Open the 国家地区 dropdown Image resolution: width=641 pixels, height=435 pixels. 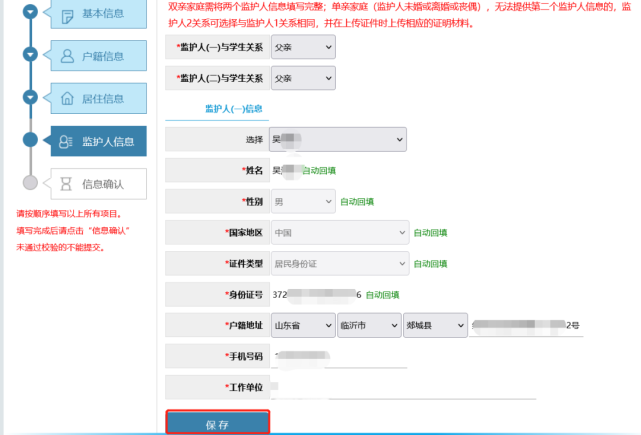(340, 232)
